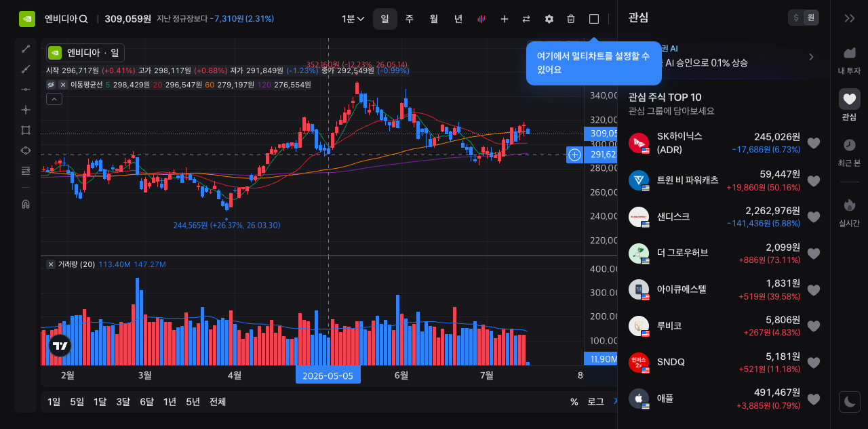
Task: Open the Fibonacci levels drawing tool
Action: click(26, 170)
